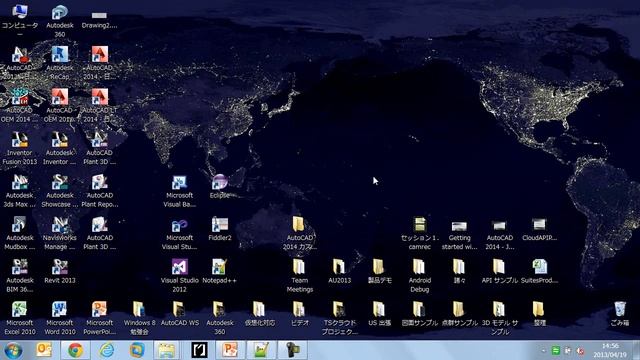Launch Internet Explorer from the taskbar
This screenshot has width=640, height=360.
(106, 350)
